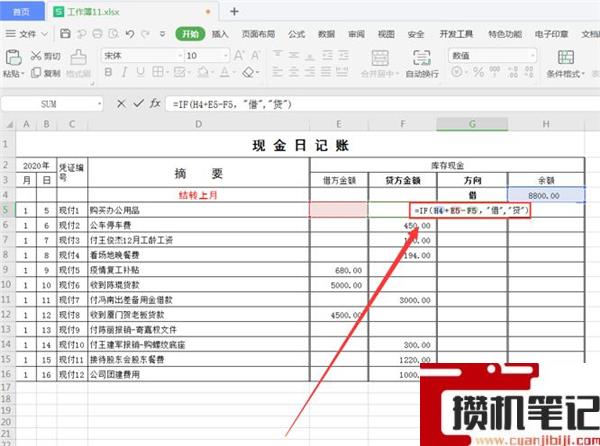Switch to the 数据 (Data) tab
600x446 pixels.
point(326,34)
